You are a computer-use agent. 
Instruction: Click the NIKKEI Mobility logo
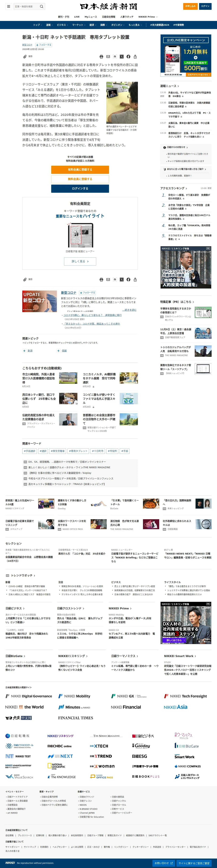click(x=74, y=696)
